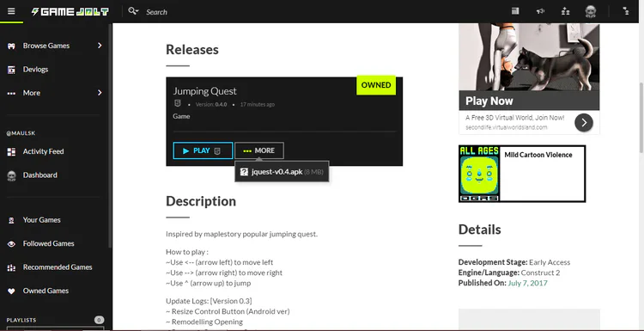Open the July 7, 2017 publish date link
644x331 pixels.
(527, 284)
